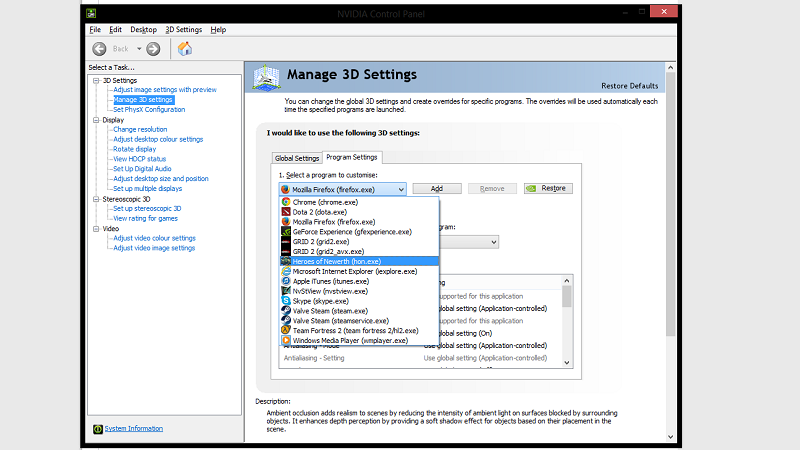Image resolution: width=800 pixels, height=450 pixels.
Task: Choose Team Fortress 2 (hl2.exe) entry
Action: [359, 331]
